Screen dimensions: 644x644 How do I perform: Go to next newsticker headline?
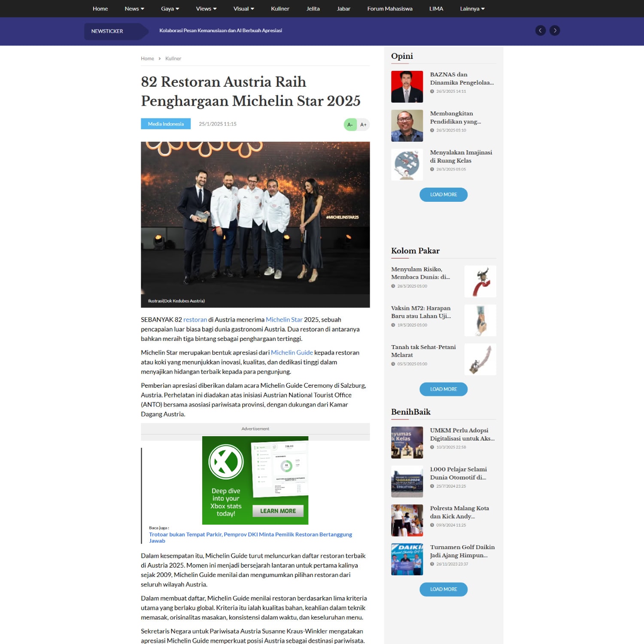tap(555, 30)
